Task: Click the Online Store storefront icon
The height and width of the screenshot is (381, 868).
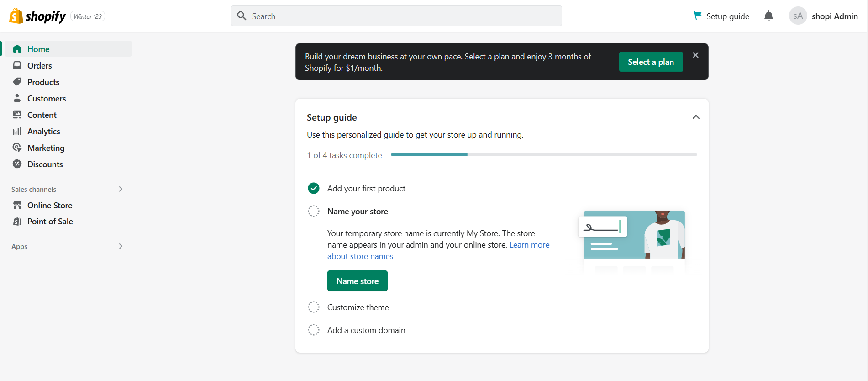Action: coord(17,205)
